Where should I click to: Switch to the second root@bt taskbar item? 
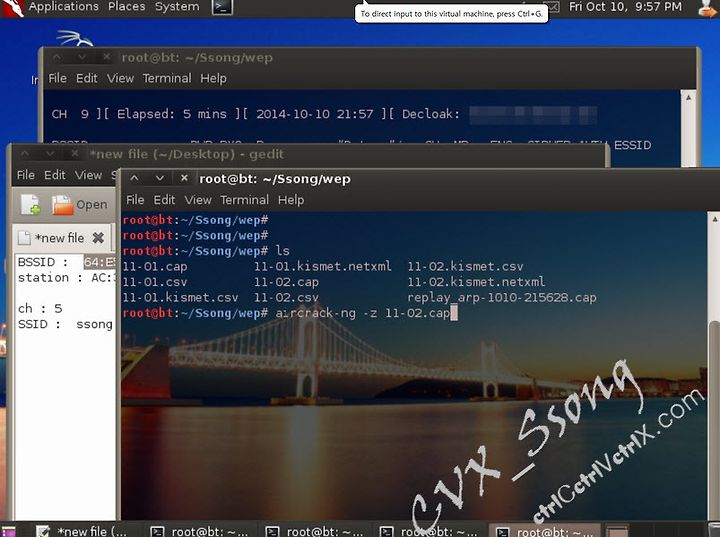316,531
